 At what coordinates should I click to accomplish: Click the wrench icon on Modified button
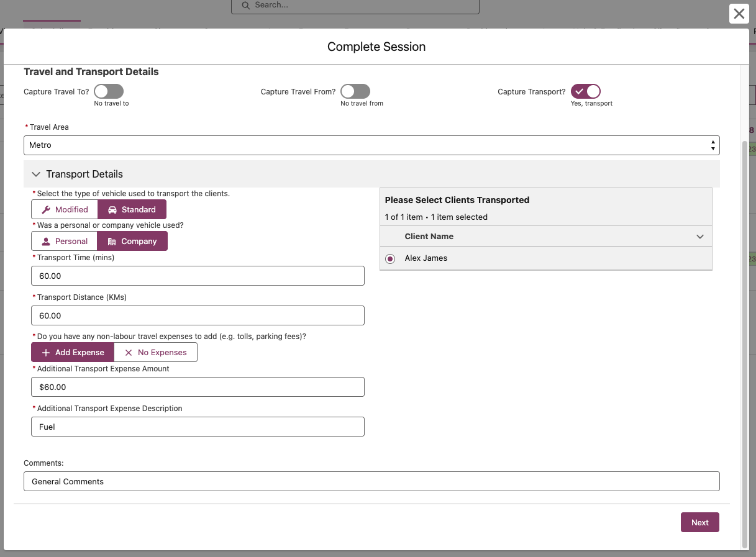pyautogui.click(x=46, y=210)
